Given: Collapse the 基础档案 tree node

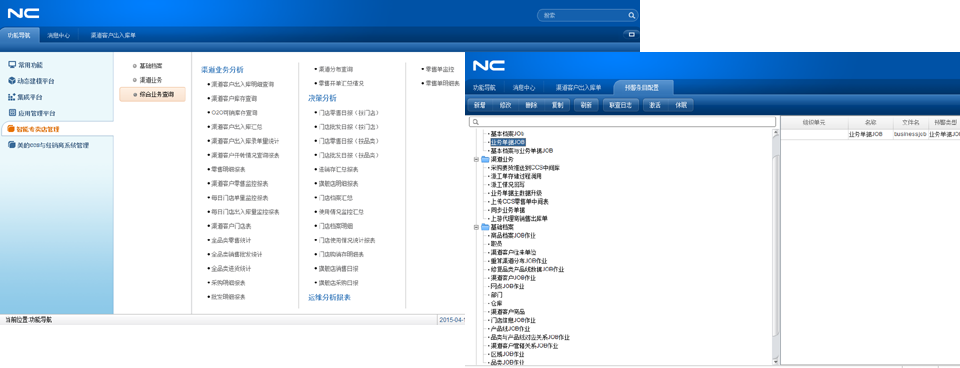Looking at the screenshot, I should click(476, 227).
